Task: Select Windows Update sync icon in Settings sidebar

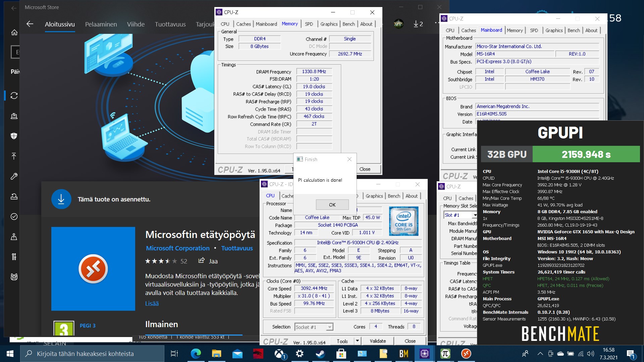Action: click(14, 96)
